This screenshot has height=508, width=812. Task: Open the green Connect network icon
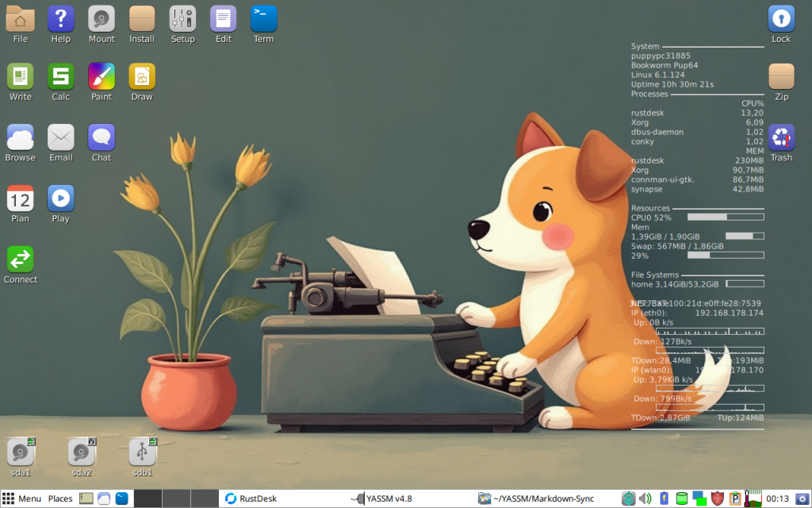pos(20,260)
